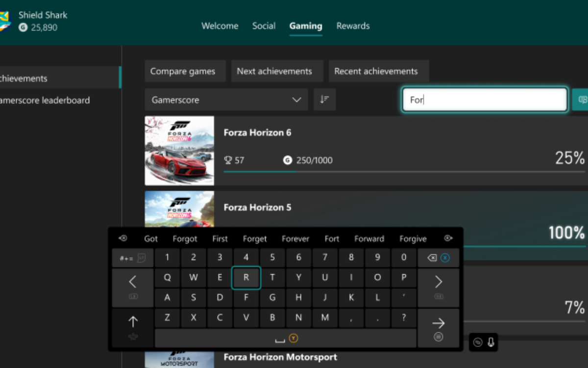Click the '25%' completion value
Image resolution: width=588 pixels, height=368 pixels.
tap(570, 158)
